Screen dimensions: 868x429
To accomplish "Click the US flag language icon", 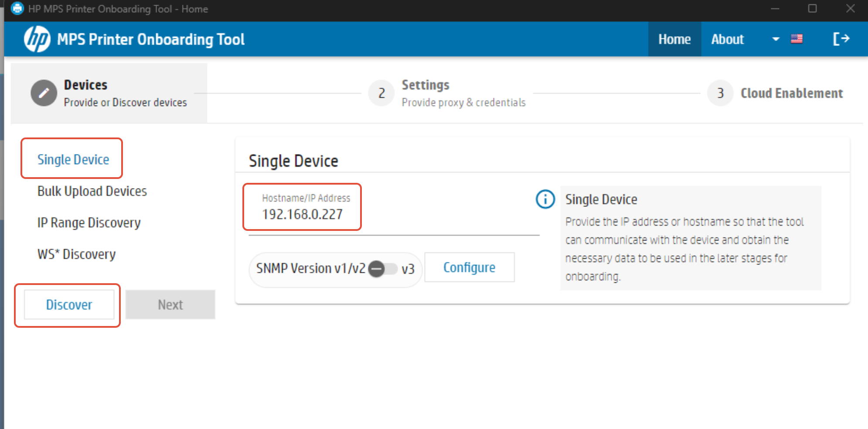I will tap(797, 39).
